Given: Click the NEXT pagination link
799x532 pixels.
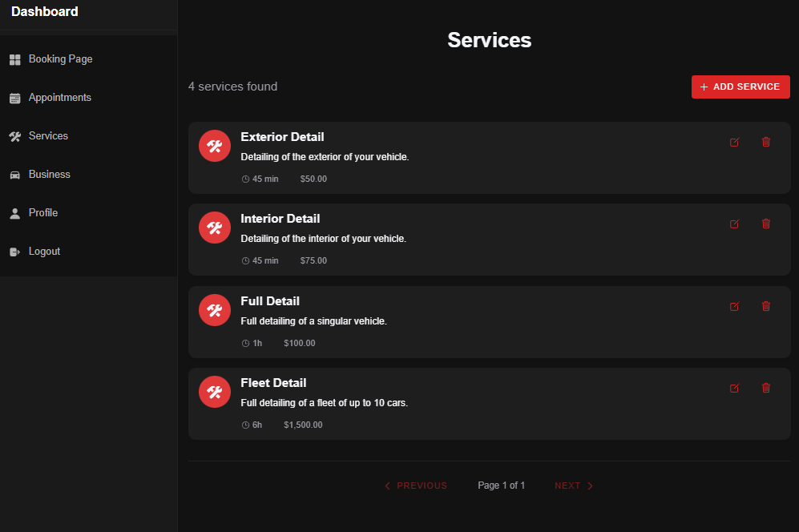Looking at the screenshot, I should pyautogui.click(x=573, y=486).
